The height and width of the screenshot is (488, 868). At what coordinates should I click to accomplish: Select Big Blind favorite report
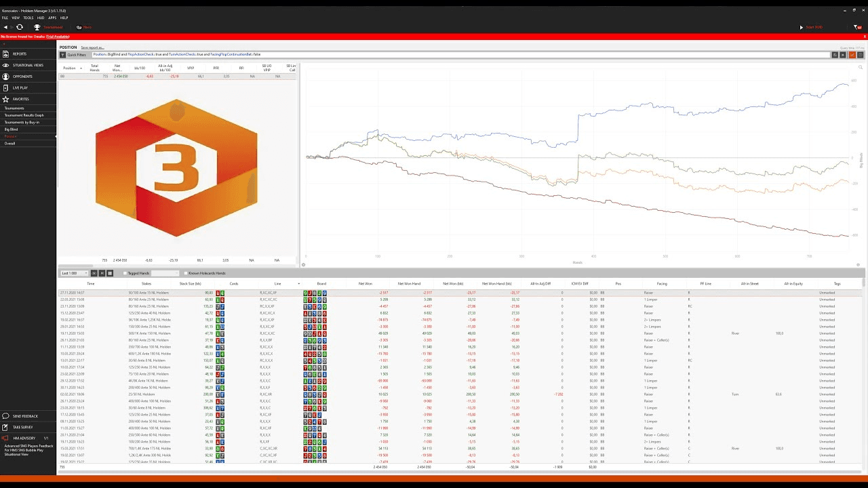click(x=28, y=129)
